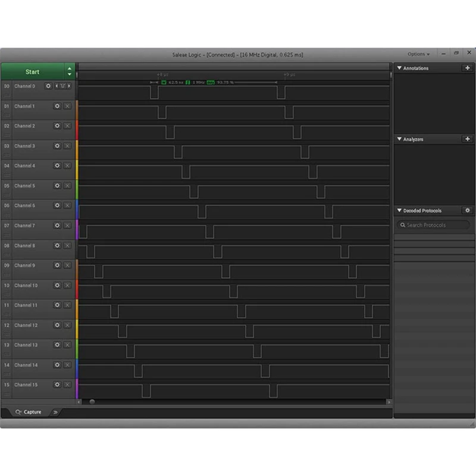Open the Options dropdown menu

tap(419, 54)
